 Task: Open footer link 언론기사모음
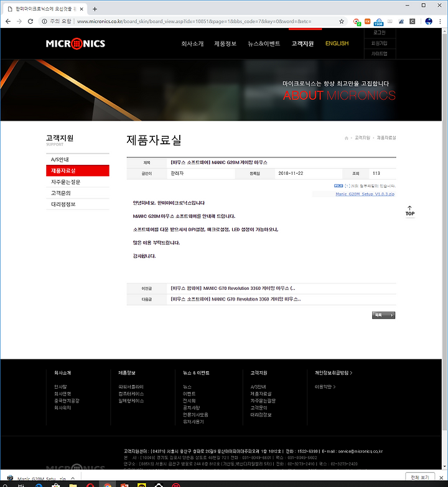(195, 415)
